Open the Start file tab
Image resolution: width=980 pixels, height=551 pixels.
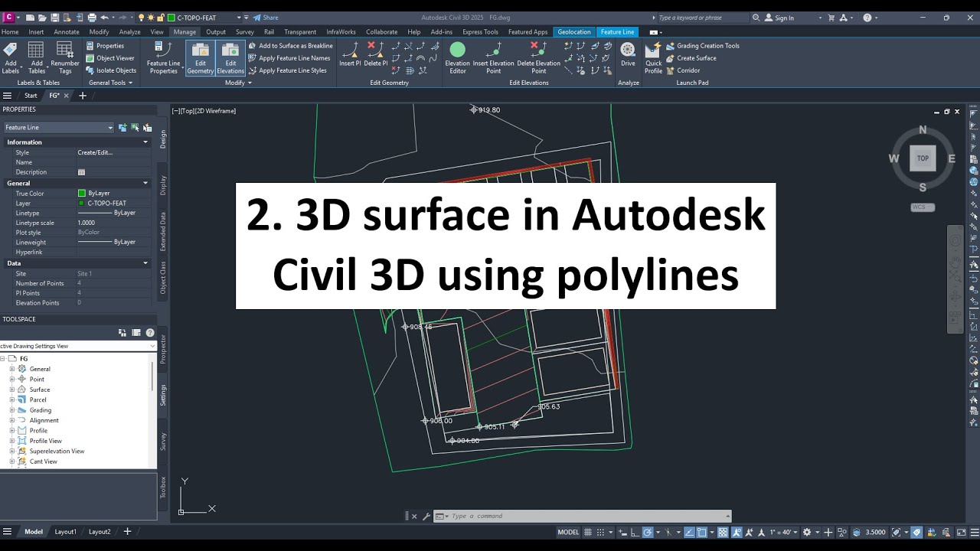tap(31, 96)
